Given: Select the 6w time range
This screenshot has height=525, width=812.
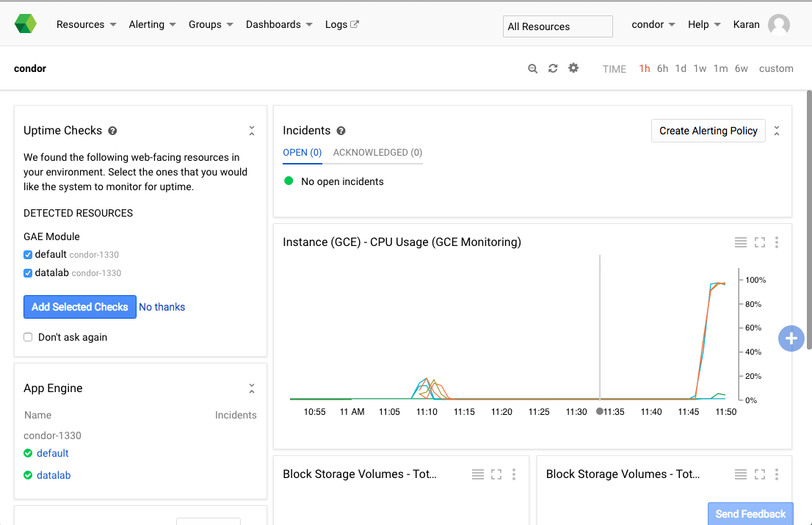Looking at the screenshot, I should [742, 68].
